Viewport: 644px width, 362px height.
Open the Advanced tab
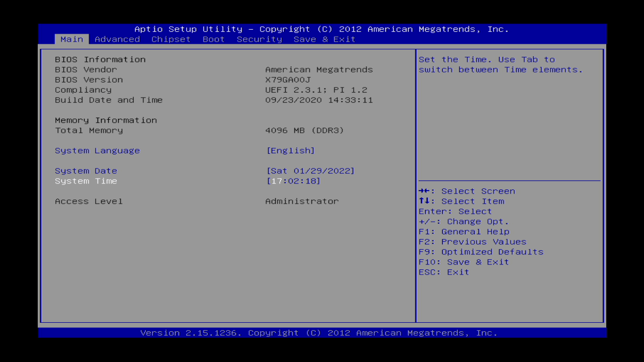[117, 39]
